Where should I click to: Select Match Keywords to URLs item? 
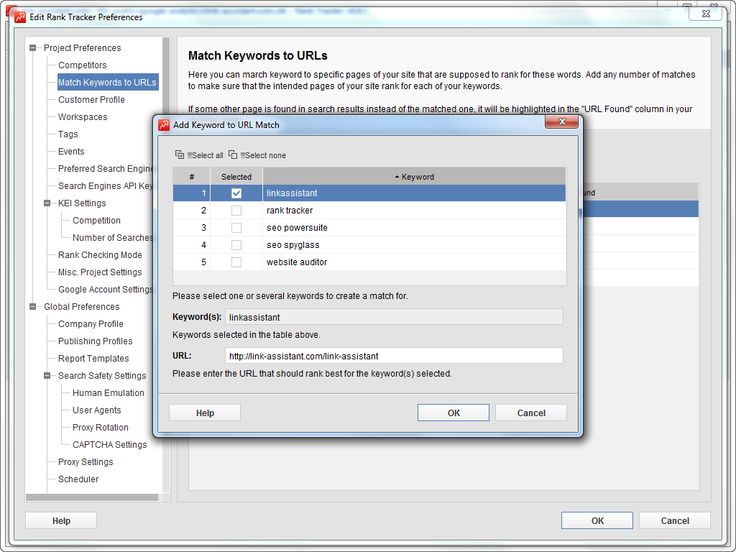[x=107, y=82]
